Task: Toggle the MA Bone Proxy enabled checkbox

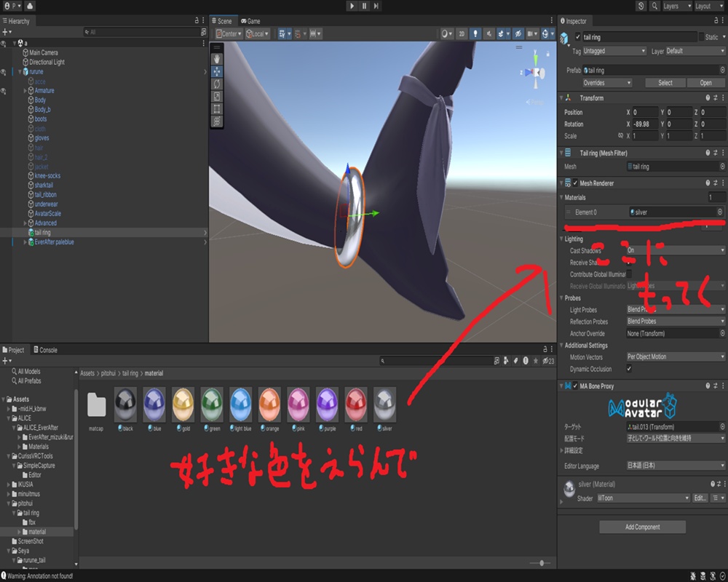Action: (575, 386)
